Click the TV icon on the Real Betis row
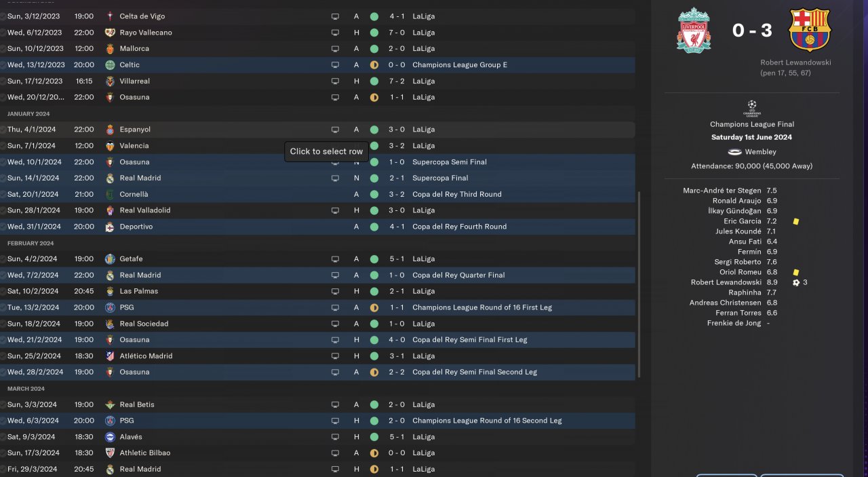Screen dimensions: 868x477 coord(334,404)
